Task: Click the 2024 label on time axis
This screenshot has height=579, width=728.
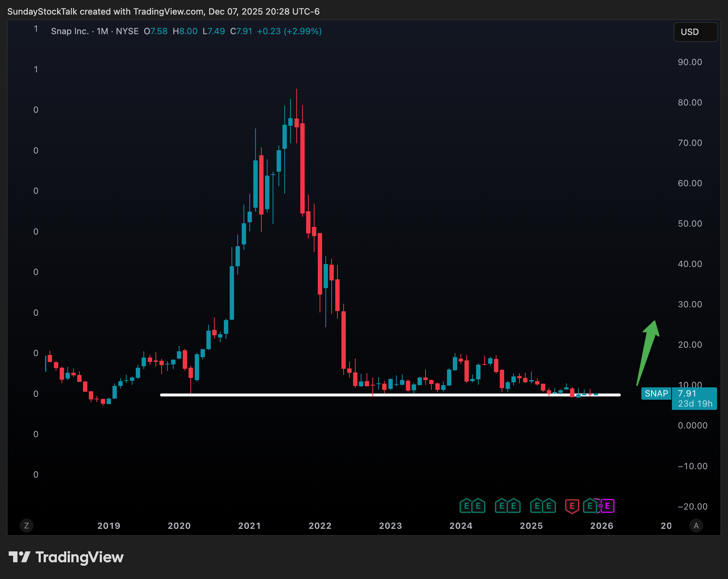Action: tap(461, 526)
